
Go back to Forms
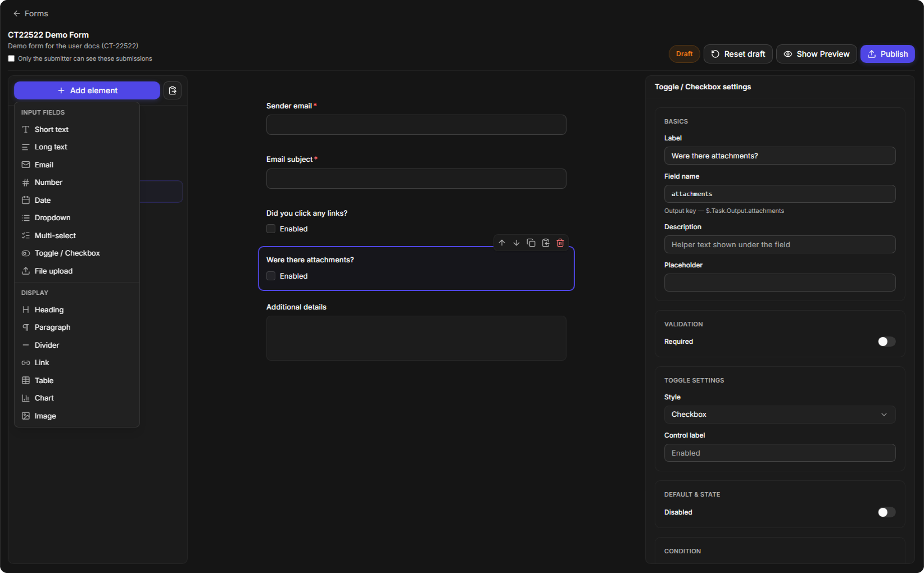point(31,13)
